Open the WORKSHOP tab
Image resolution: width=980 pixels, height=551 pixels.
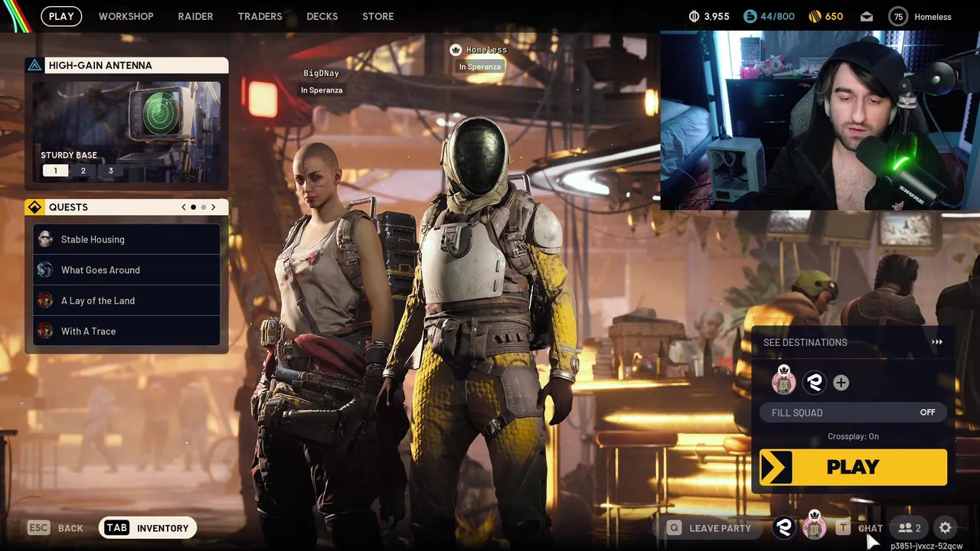(x=126, y=16)
